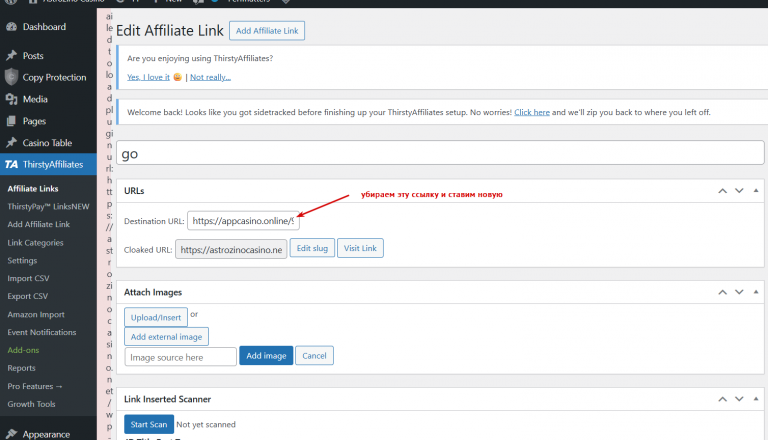Viewport: 768px width, 440px height.
Task: Open ThirstyPay LinksNEW submenu item
Action: 48,207
